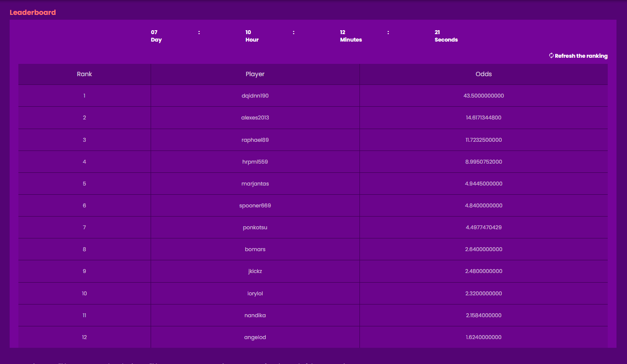This screenshot has height=364, width=627.
Task: Click the countdown Day value
Action: pos(154,32)
